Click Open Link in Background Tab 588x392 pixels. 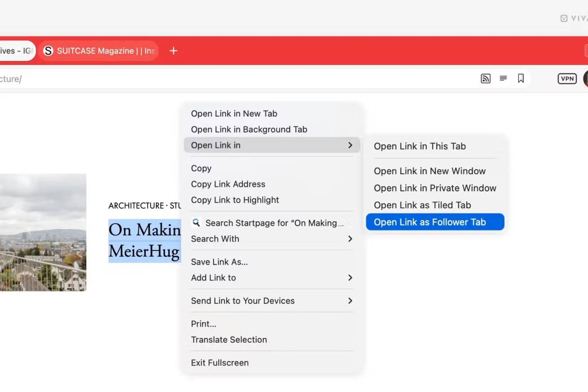click(x=249, y=129)
